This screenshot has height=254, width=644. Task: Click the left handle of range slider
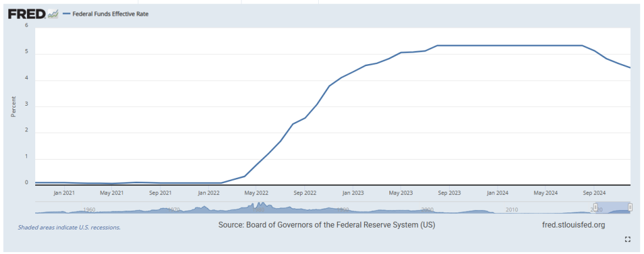pos(595,207)
